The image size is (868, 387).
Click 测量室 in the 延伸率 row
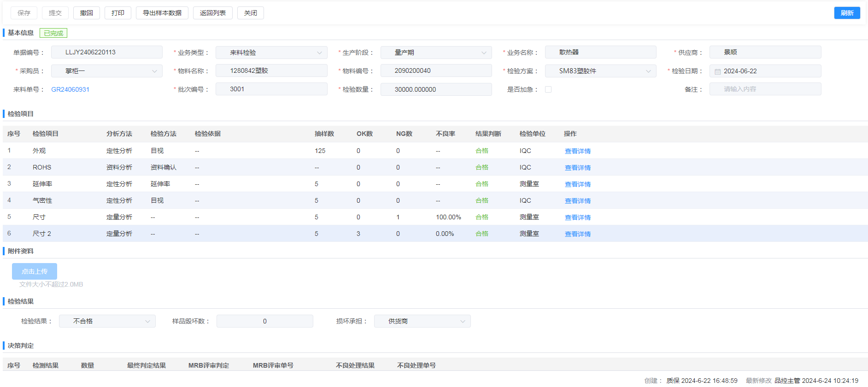(x=529, y=184)
